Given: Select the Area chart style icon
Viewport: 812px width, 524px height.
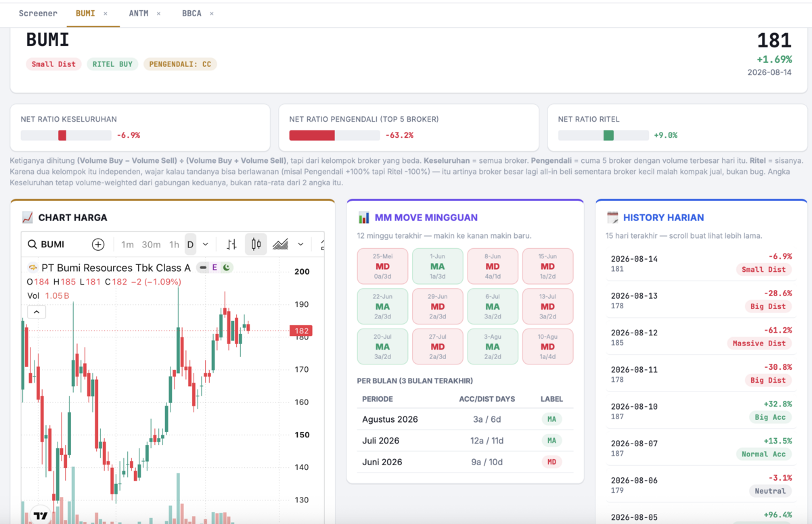Looking at the screenshot, I should (281, 245).
